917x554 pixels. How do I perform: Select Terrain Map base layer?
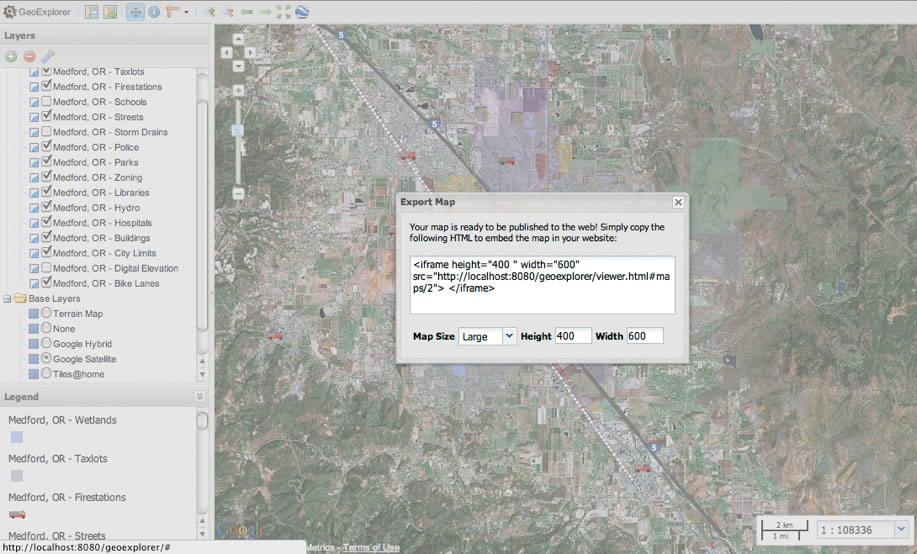(x=46, y=314)
